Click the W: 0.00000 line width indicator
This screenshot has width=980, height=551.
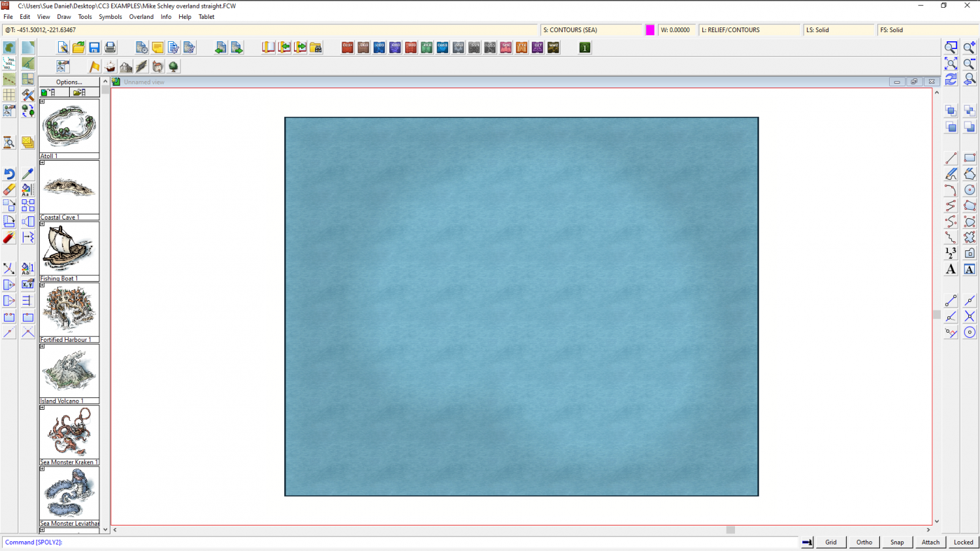tap(677, 30)
